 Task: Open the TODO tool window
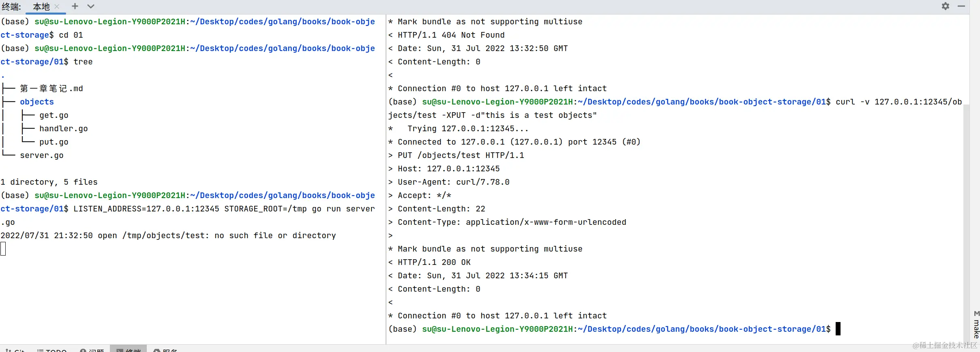point(52,350)
